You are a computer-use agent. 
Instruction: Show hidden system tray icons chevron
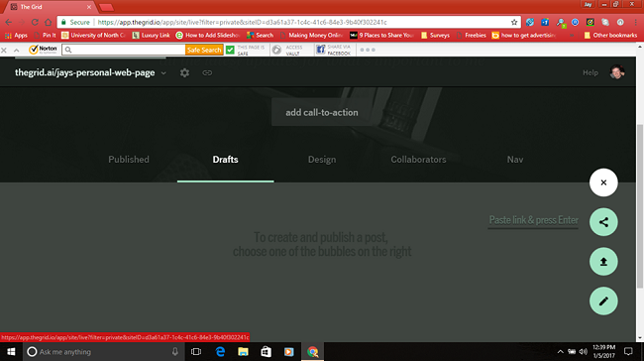click(560, 351)
